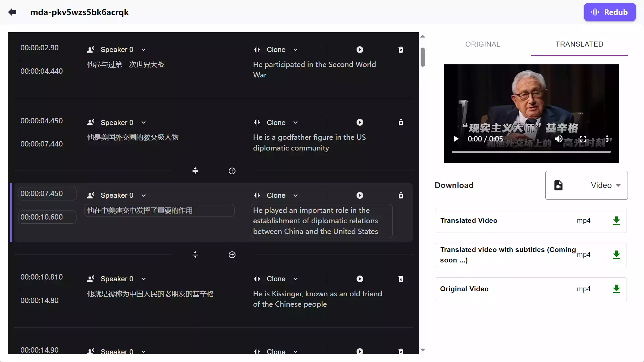Download the Translated Video mp4

coord(616,221)
